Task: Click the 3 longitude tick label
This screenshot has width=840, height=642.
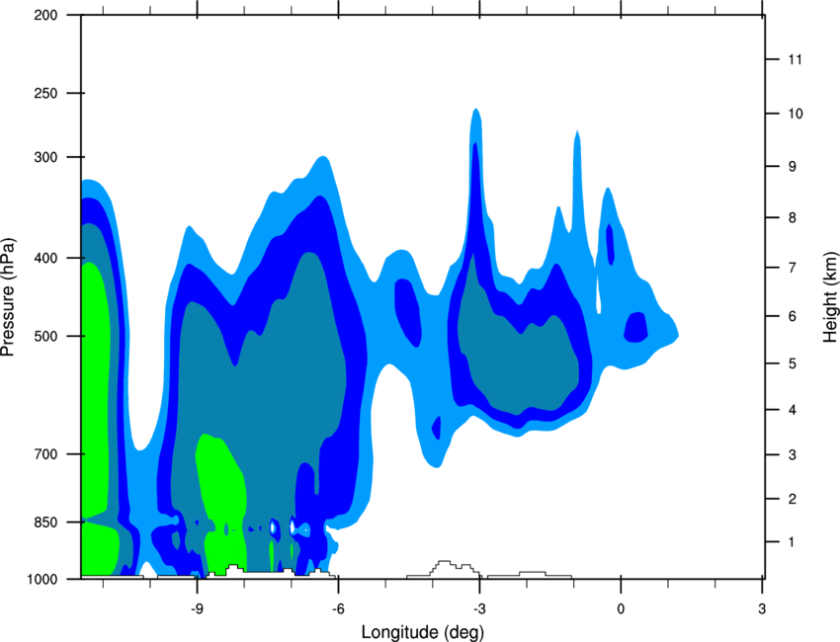Action: (762, 609)
